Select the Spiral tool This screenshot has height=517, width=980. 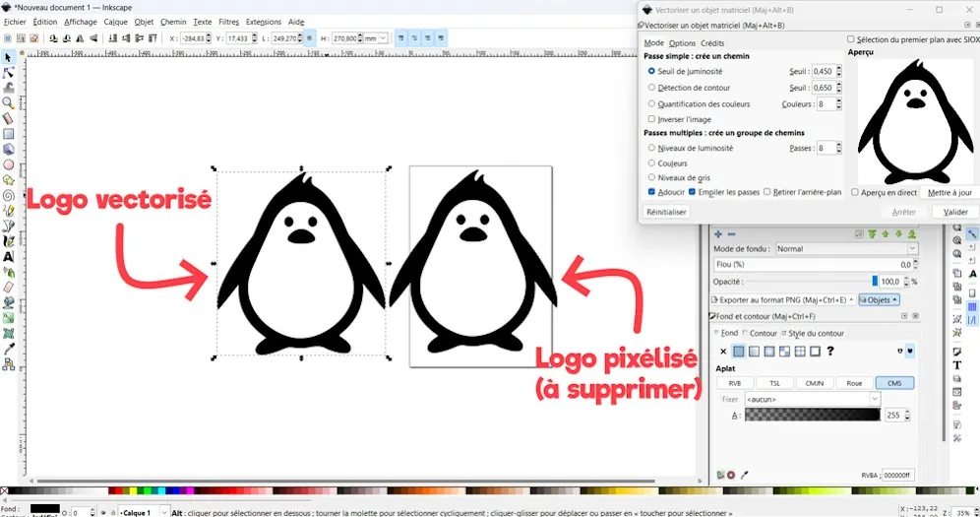pyautogui.click(x=8, y=196)
